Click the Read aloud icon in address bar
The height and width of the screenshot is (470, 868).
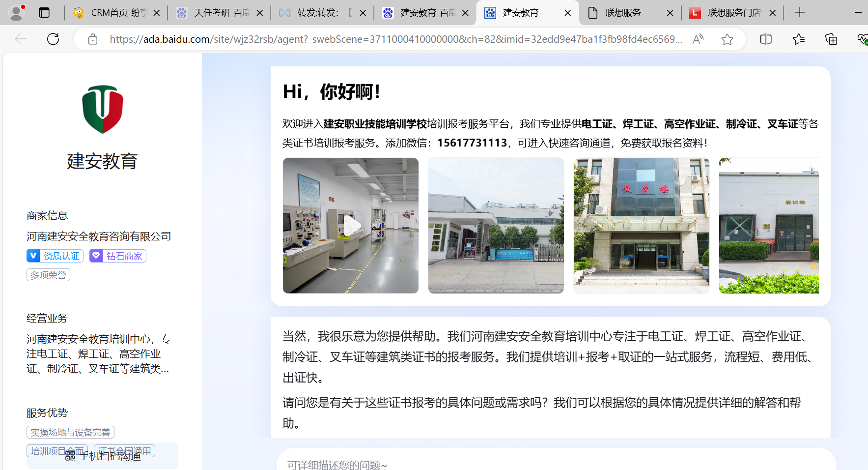698,39
